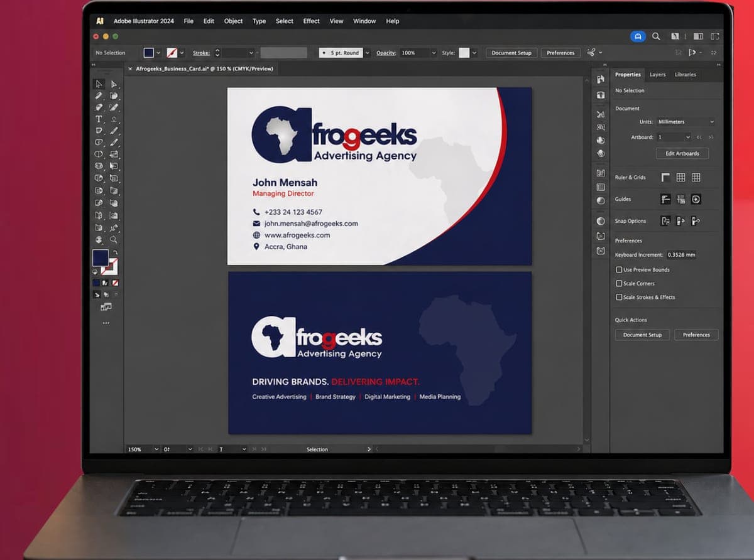Open the File menu
The width and height of the screenshot is (754, 560).
[x=188, y=21]
